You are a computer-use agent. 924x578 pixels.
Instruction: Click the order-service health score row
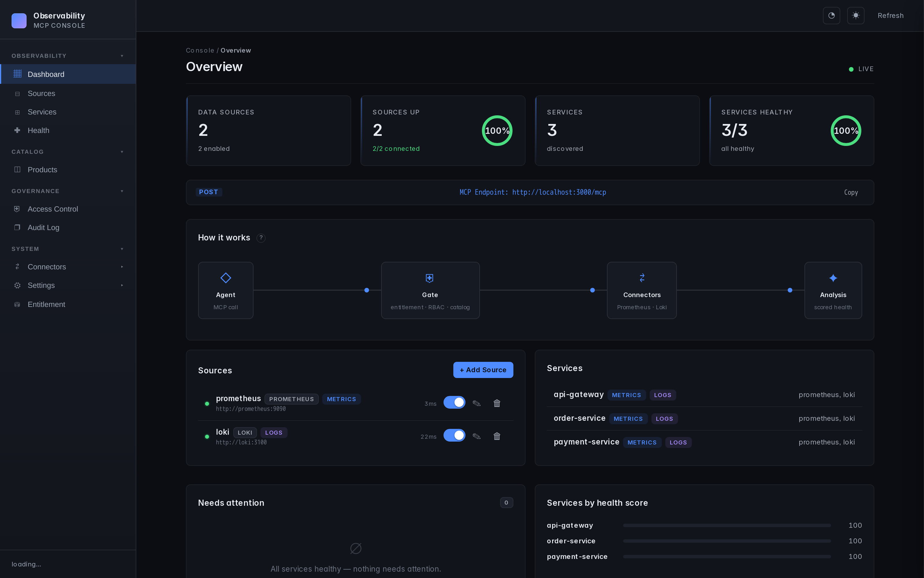click(704, 541)
